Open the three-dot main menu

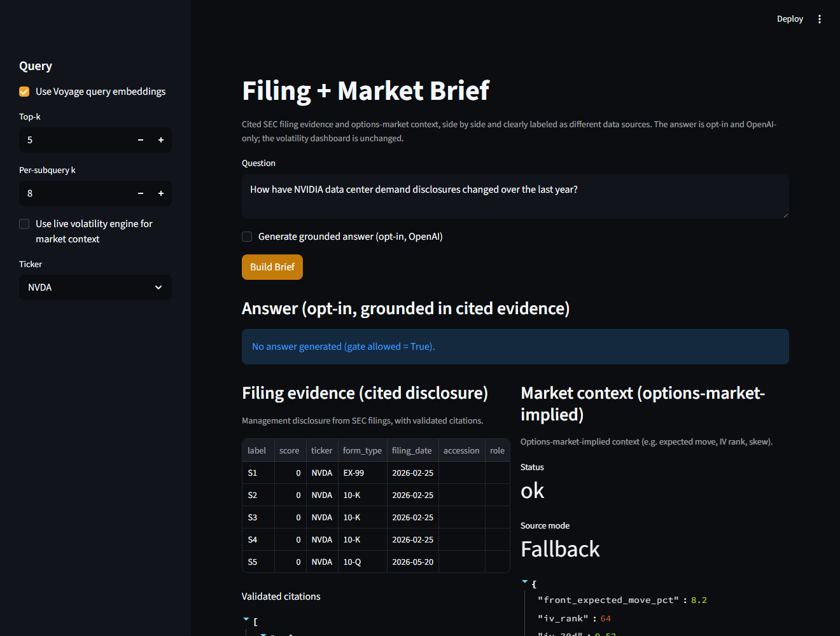click(x=820, y=19)
